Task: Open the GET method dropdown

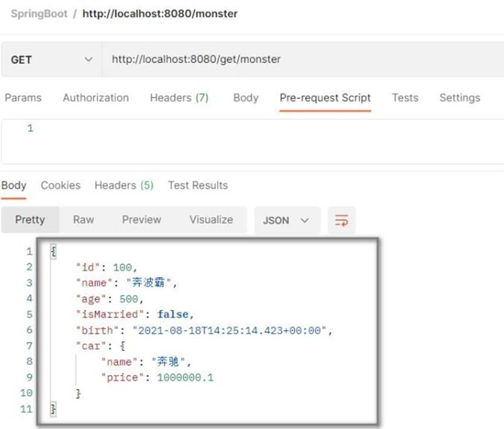Action: (51, 60)
